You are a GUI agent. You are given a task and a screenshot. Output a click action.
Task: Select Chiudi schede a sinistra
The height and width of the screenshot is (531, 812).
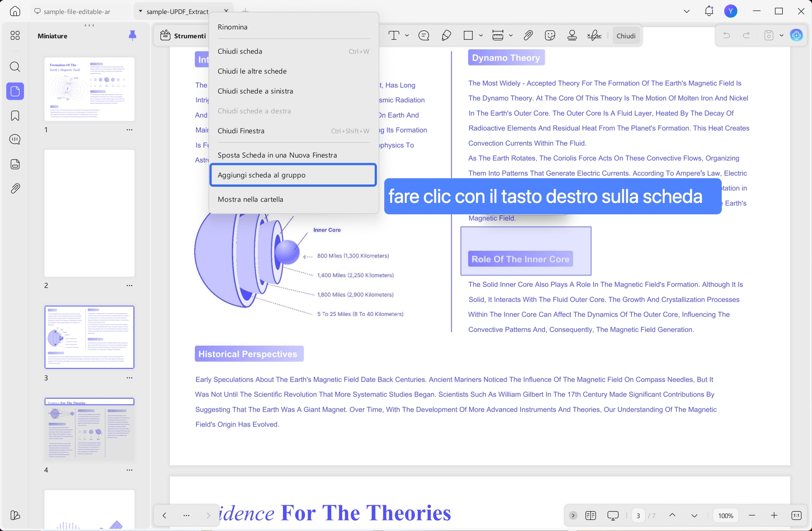click(294, 91)
